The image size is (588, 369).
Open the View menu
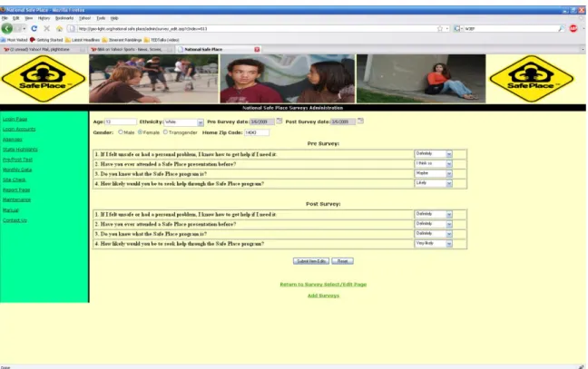[28, 18]
